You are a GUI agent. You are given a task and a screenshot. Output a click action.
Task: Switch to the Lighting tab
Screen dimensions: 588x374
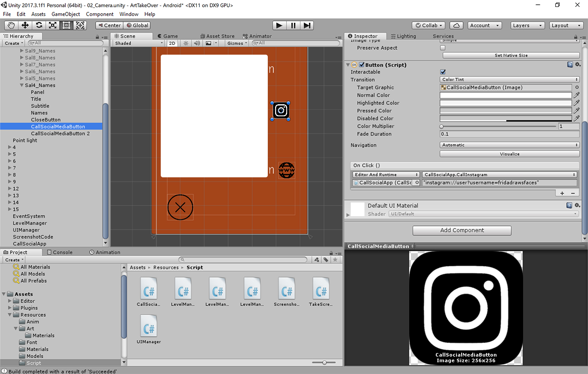(403, 36)
